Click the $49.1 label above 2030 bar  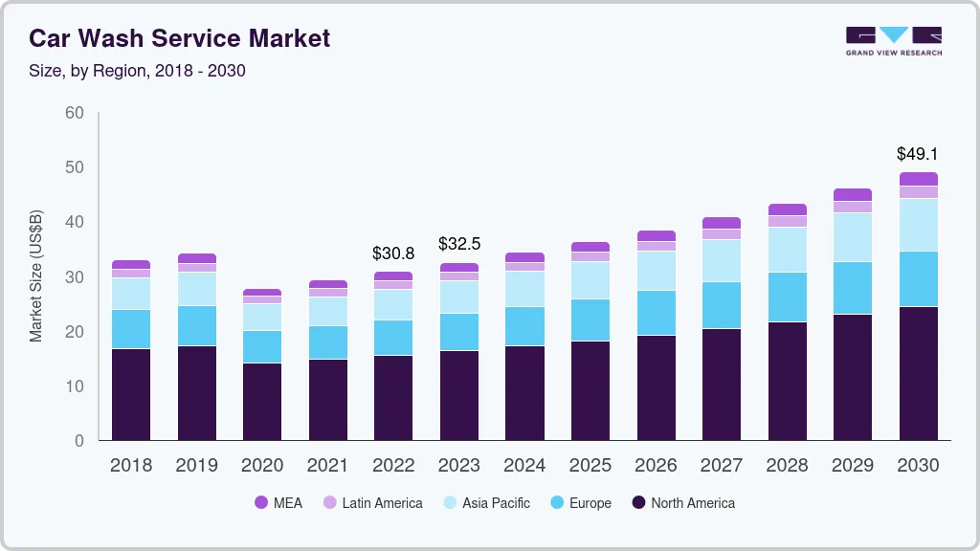917,153
